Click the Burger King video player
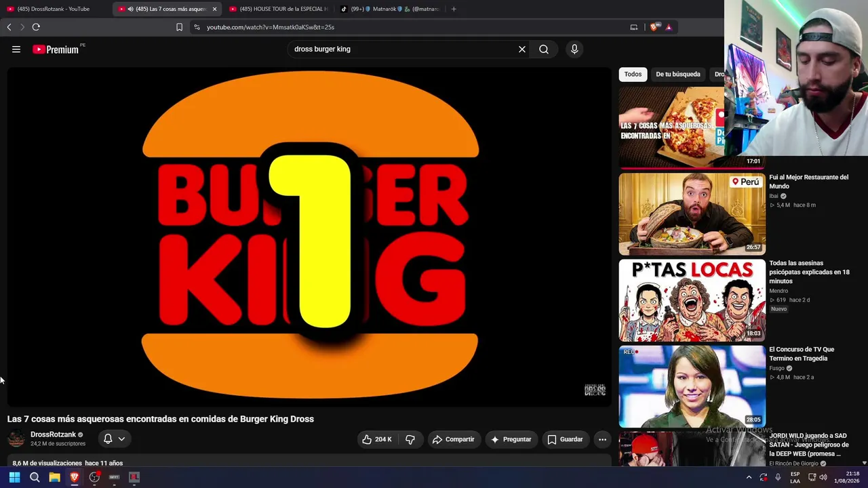868x488 pixels. (x=309, y=237)
